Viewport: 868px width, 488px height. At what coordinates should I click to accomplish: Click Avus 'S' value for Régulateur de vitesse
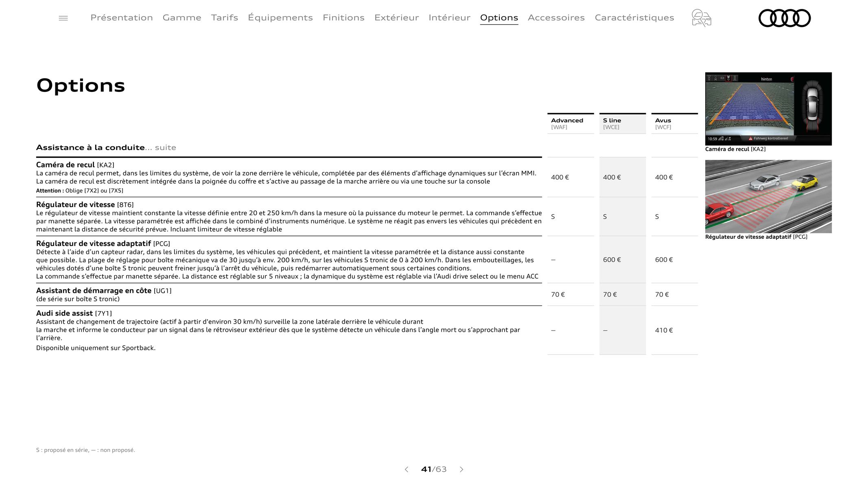click(657, 217)
